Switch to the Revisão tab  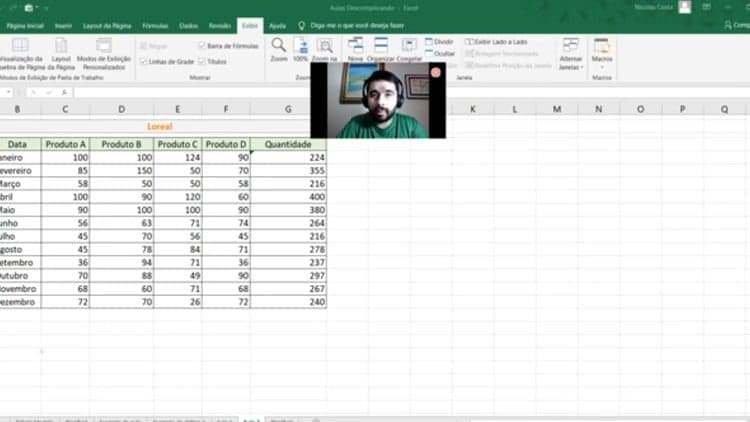coord(220,26)
